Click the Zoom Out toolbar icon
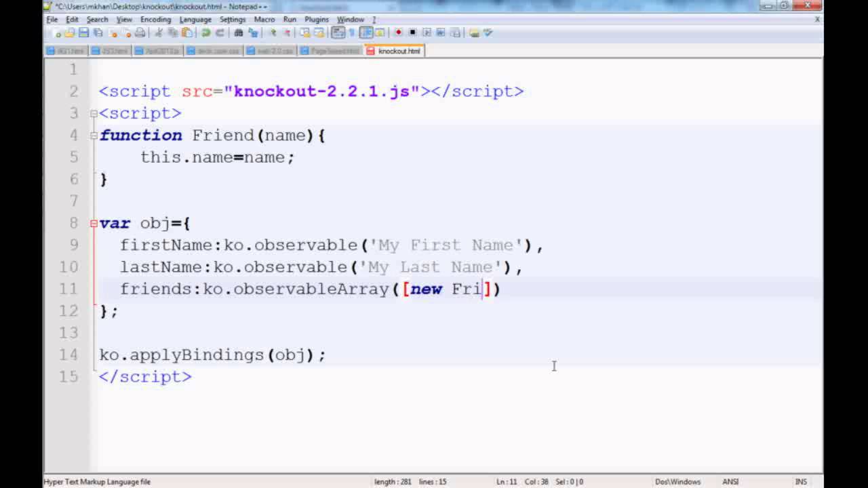Viewport: 868px width, 488px height. [x=287, y=33]
